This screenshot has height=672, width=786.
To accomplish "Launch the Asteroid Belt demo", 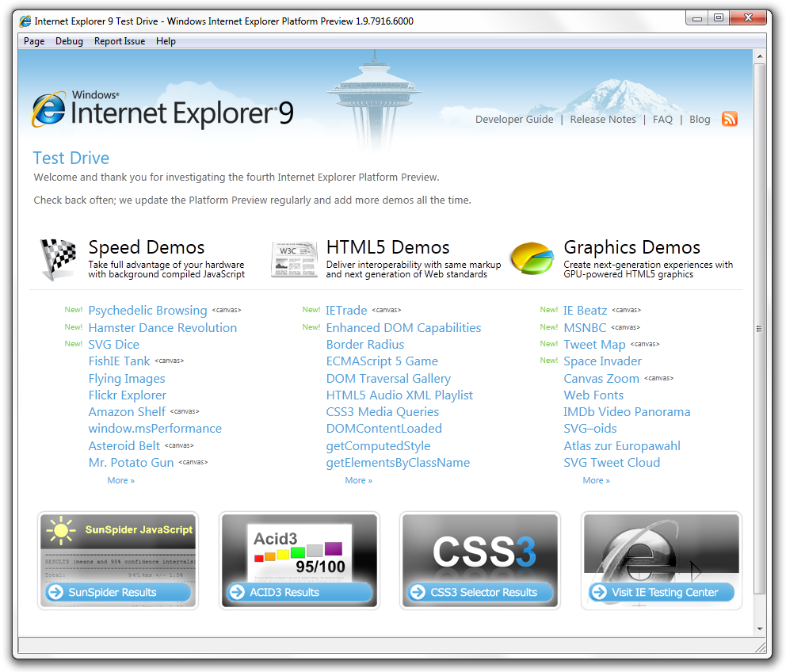I will click(124, 446).
